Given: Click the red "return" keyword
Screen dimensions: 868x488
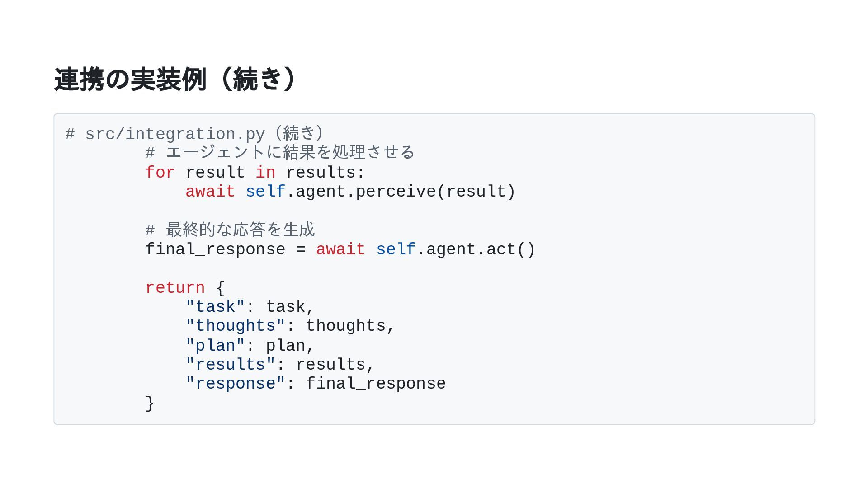Looking at the screenshot, I should tap(175, 288).
